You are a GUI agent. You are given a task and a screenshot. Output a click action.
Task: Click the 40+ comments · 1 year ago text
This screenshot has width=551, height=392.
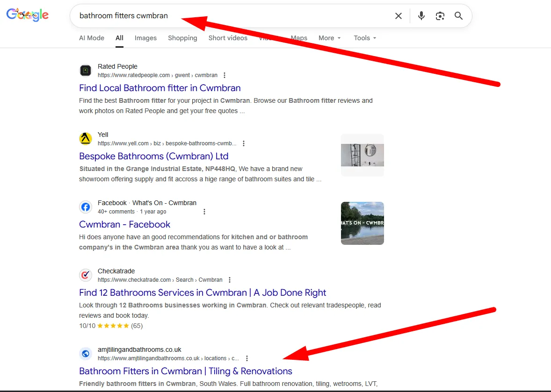132,212
